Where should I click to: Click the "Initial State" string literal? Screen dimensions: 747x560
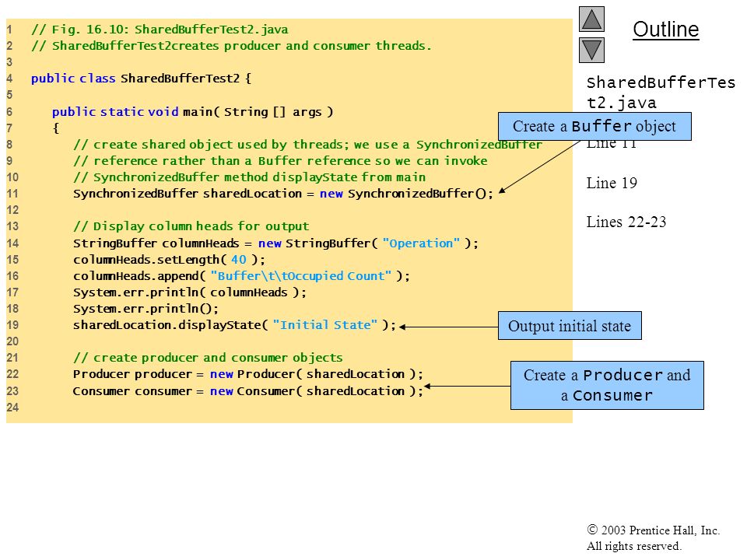coord(325,325)
